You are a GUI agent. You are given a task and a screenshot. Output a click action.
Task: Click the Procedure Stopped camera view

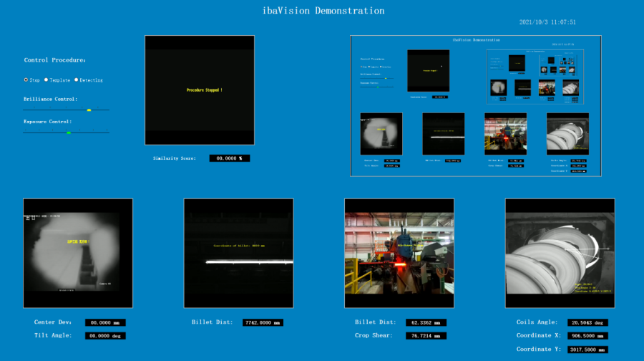click(200, 90)
